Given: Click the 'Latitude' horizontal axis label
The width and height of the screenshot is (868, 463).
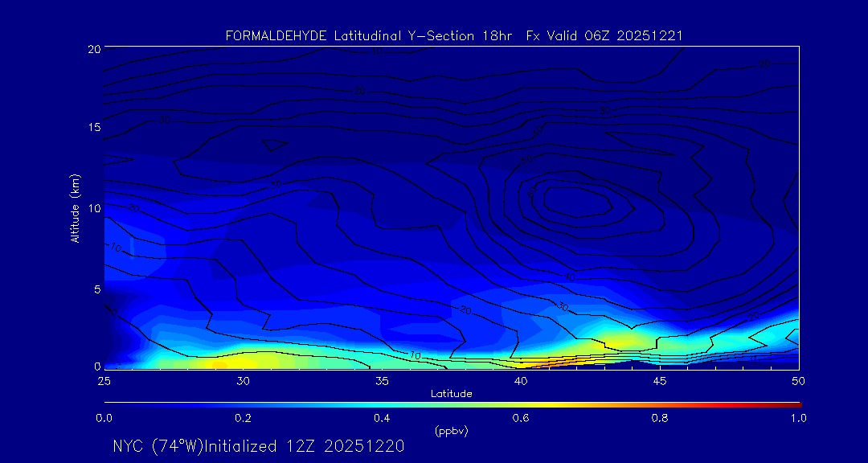Looking at the screenshot, I should (451, 394).
